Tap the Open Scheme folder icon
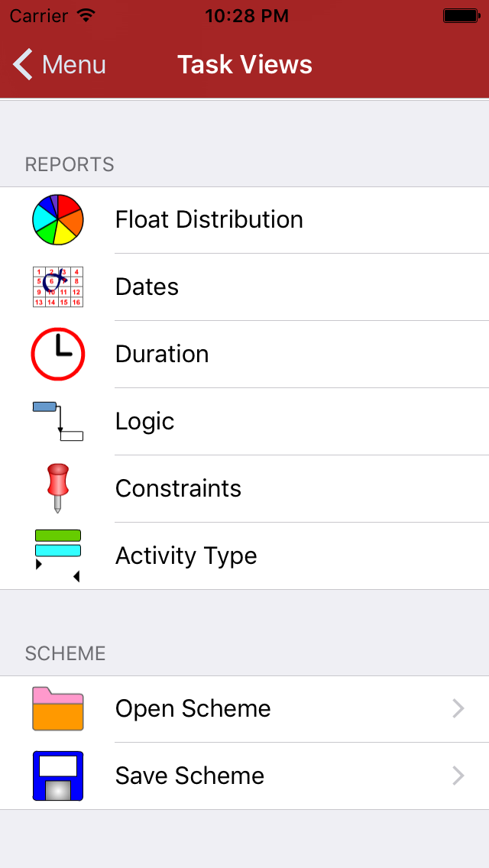Image resolution: width=489 pixels, height=868 pixels. pos(58,708)
